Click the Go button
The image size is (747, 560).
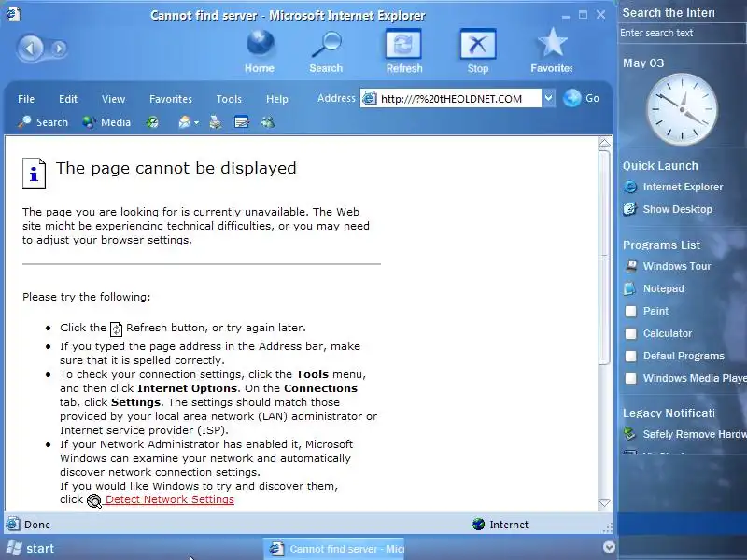click(581, 98)
